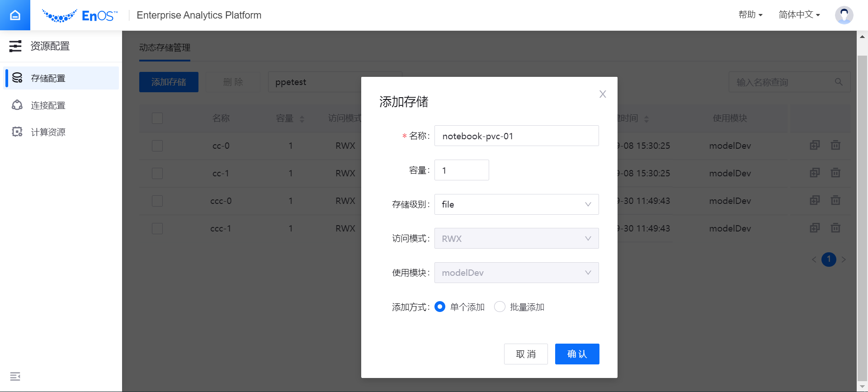The width and height of the screenshot is (868, 392).
Task: Click the ccc-0 name cell
Action: 221,201
